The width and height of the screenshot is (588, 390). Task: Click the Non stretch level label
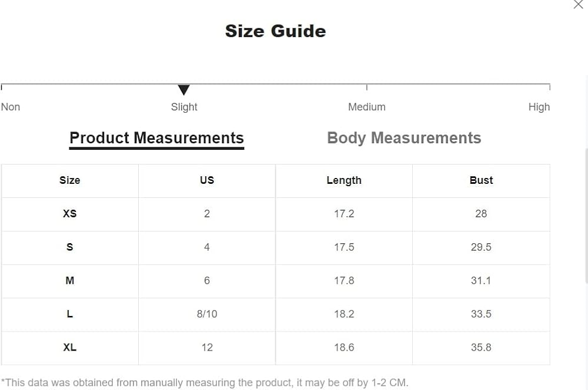[x=11, y=107]
